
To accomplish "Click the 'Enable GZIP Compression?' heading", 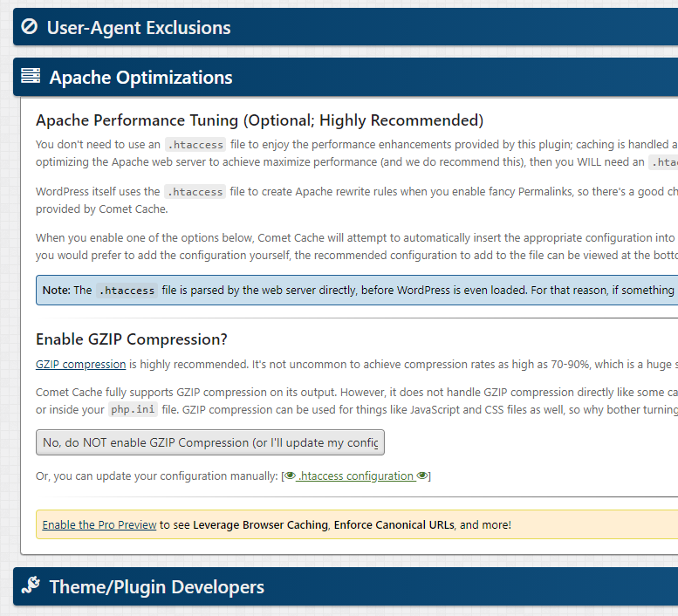I will (132, 339).
